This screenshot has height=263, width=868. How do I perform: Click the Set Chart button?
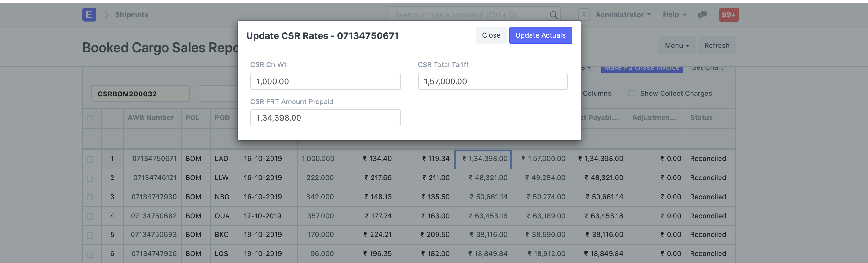pyautogui.click(x=707, y=69)
